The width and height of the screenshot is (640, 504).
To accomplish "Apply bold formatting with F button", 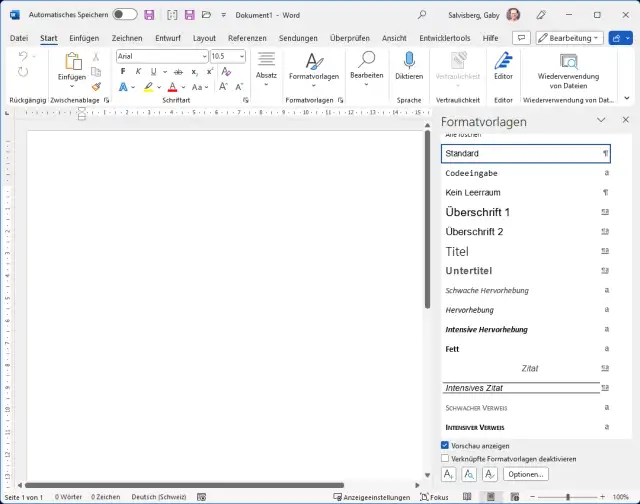I will (x=124, y=72).
